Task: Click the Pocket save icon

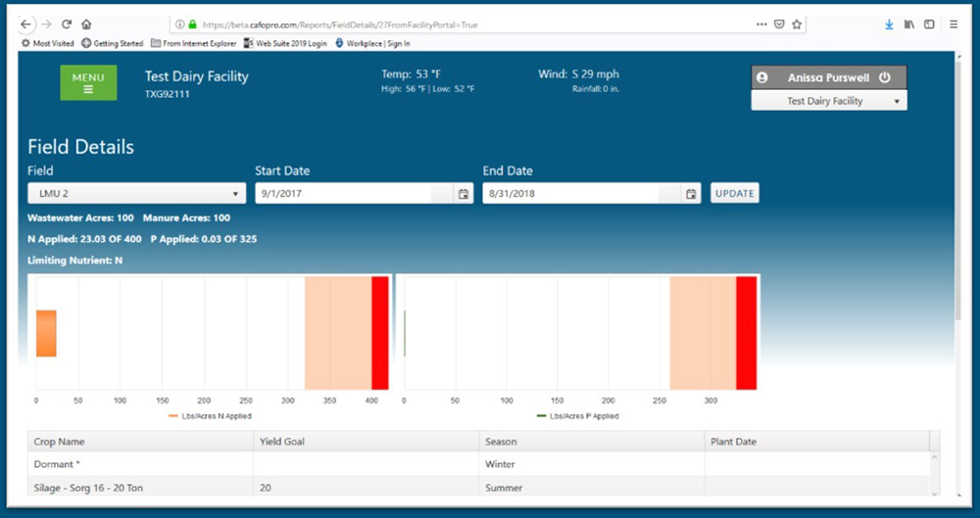Action: pyautogui.click(x=779, y=24)
